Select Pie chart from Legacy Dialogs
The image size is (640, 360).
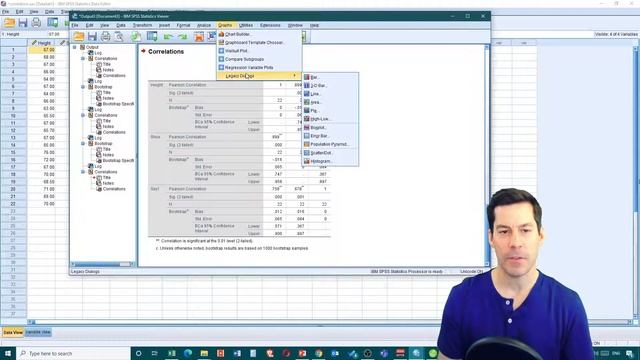[x=330, y=111]
